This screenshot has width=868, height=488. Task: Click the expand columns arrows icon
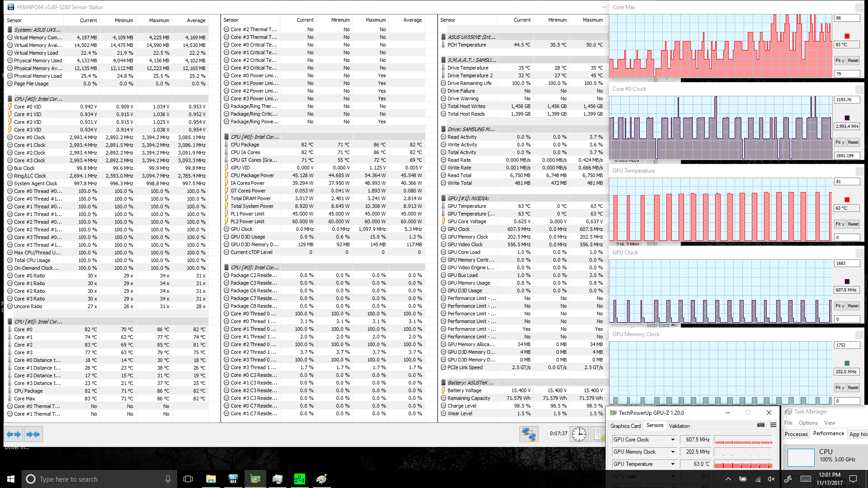13,434
